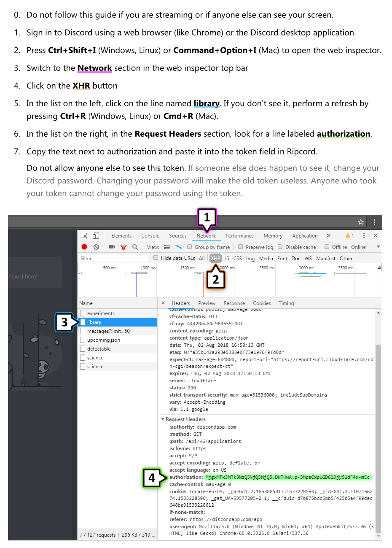Open the Chrome three-dot menu

(374, 222)
